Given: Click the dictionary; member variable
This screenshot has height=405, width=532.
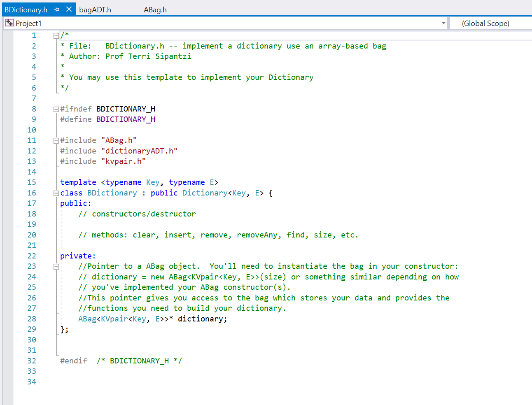Looking at the screenshot, I should (202, 319).
